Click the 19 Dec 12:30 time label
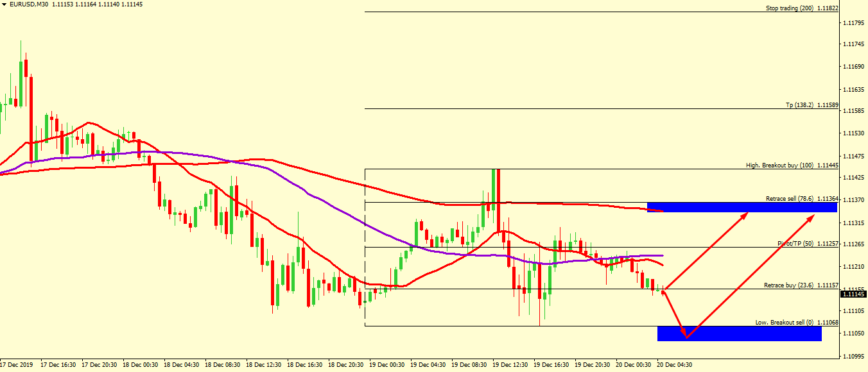The width and height of the screenshot is (868, 372). (x=512, y=365)
